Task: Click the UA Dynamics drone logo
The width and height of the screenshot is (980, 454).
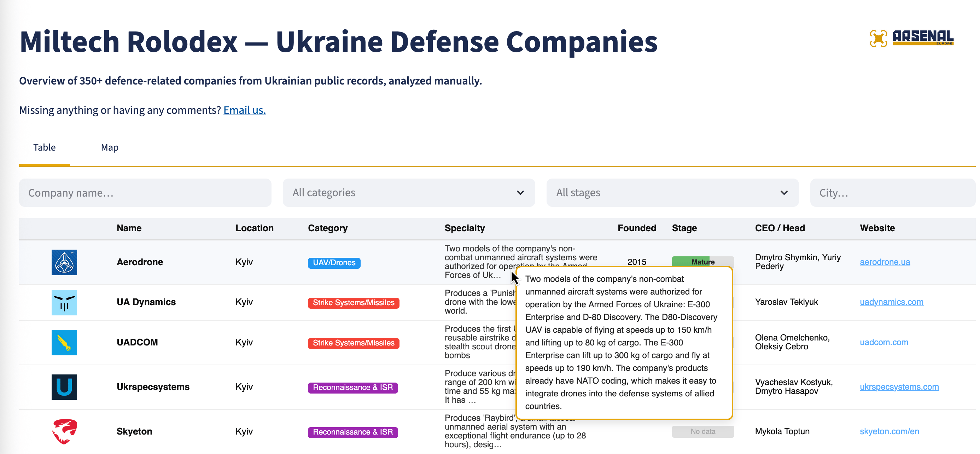Action: coord(64,303)
